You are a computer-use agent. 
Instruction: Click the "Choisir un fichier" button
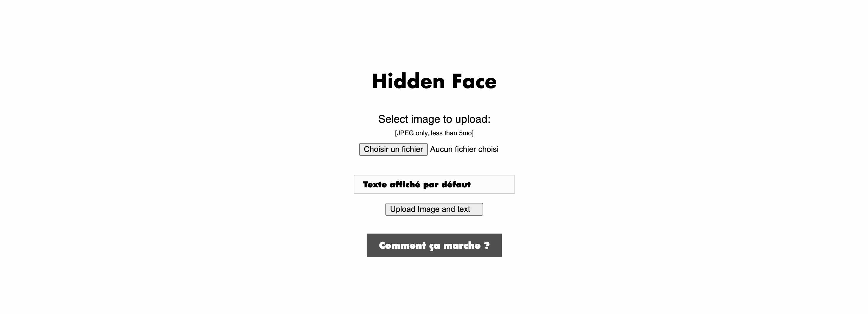click(393, 149)
